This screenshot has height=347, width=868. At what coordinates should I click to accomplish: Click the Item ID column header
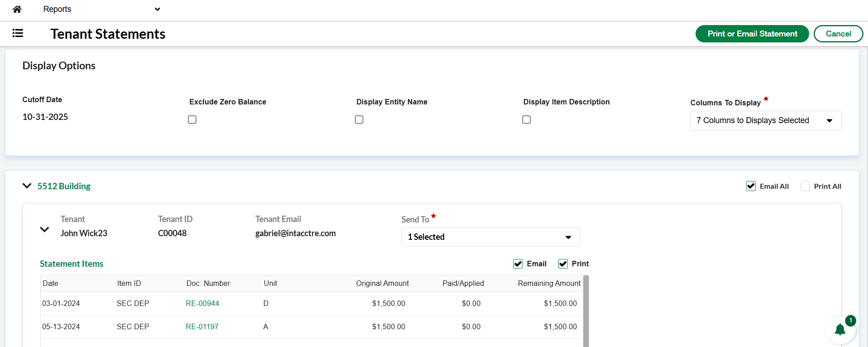[129, 284]
